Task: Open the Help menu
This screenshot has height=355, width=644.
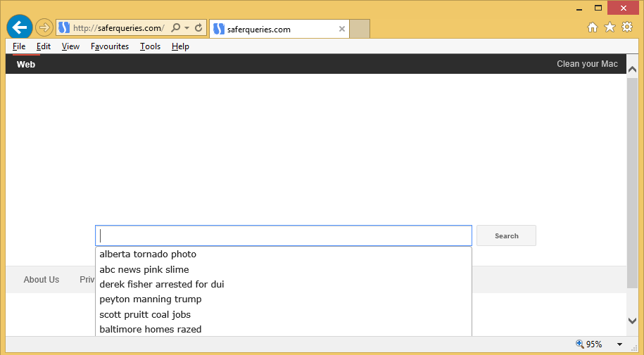Action: tap(180, 46)
